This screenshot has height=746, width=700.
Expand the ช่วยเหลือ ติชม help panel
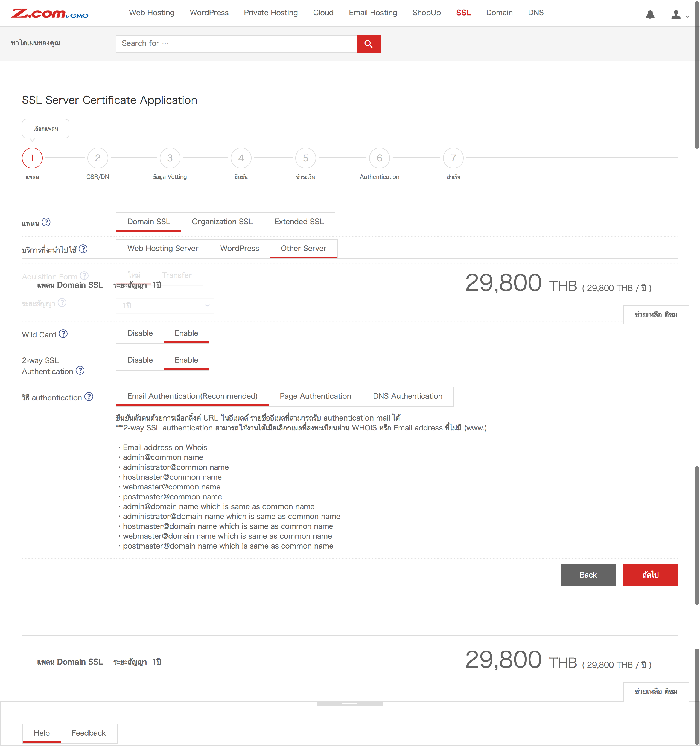tap(656, 315)
